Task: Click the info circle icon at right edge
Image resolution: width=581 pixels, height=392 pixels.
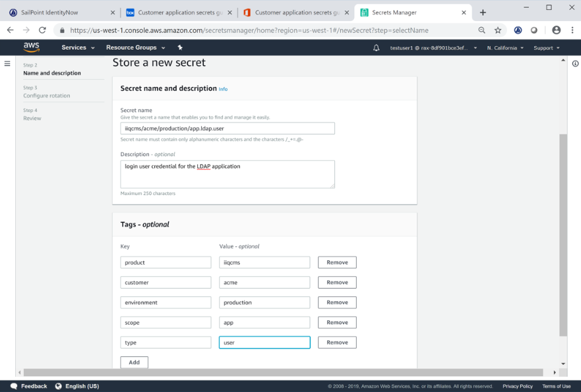Action: (x=575, y=64)
